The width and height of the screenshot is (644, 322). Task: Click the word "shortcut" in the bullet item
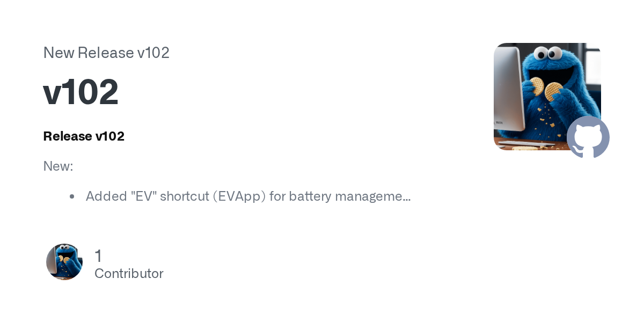tap(184, 196)
